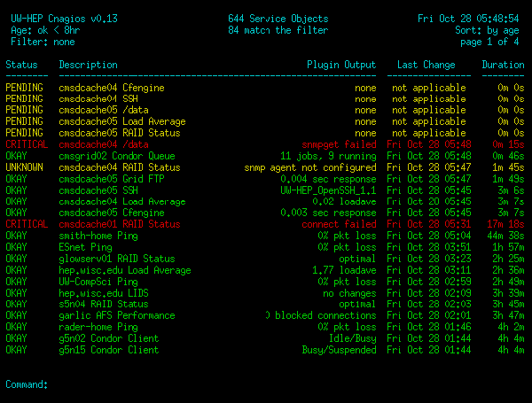The width and height of the screenshot is (532, 403).
Task: Click the Status column header
Action: click(21, 65)
